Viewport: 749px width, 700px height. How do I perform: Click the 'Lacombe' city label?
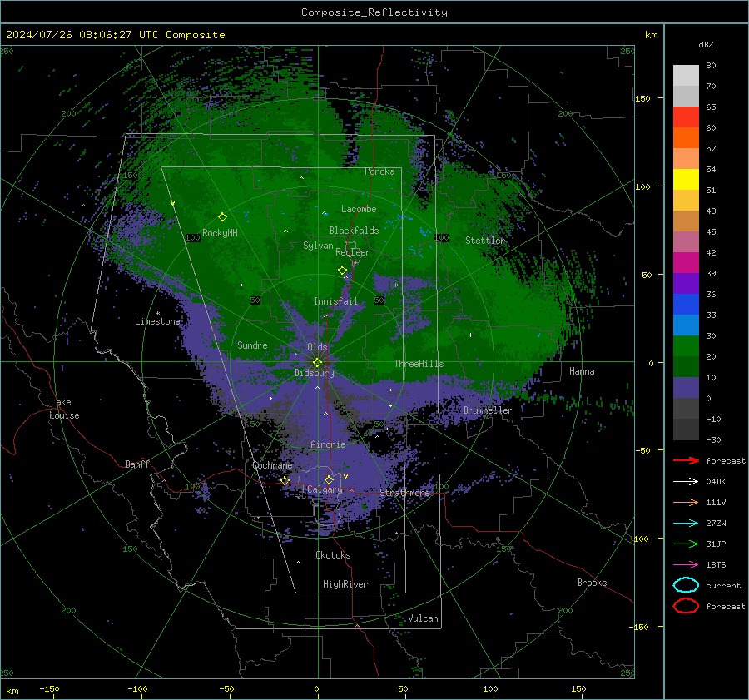(x=359, y=209)
